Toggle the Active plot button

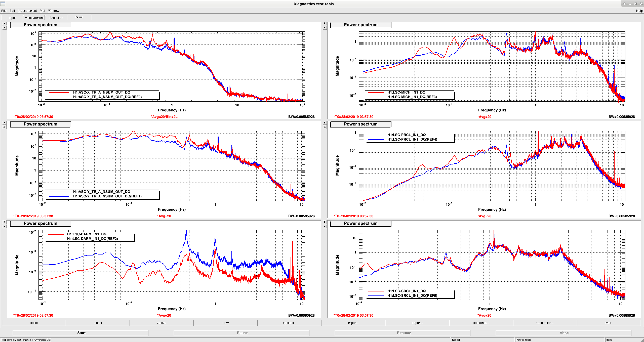coord(162,323)
